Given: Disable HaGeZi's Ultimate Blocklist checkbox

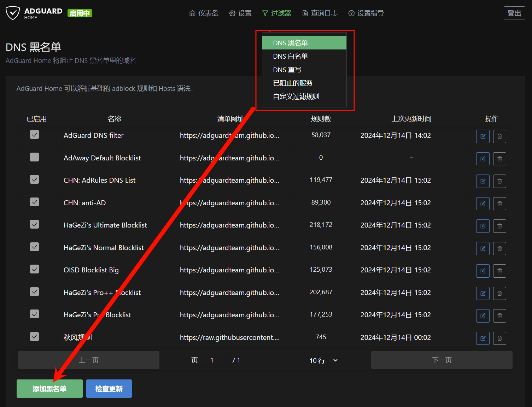Looking at the screenshot, I should click(34, 224).
